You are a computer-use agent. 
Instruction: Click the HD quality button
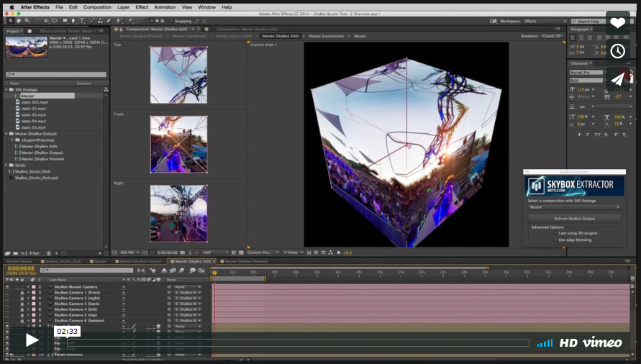[568, 342]
